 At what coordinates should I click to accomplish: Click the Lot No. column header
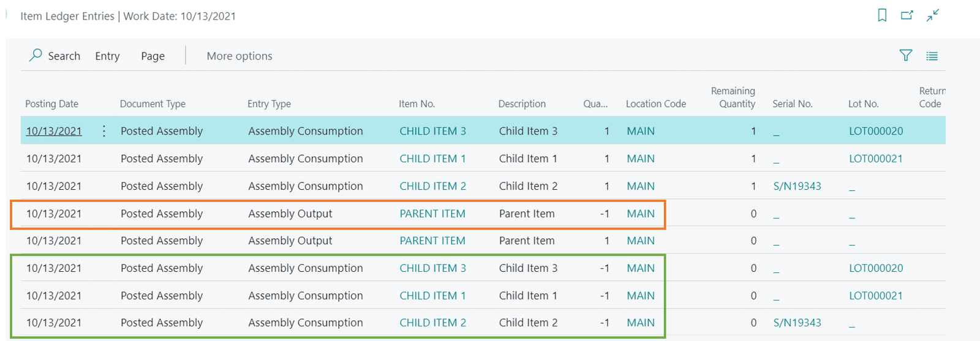coord(863,103)
